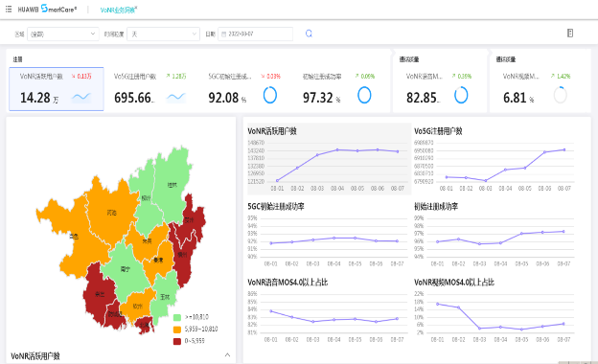Click the date input field 2022-08-07

tap(256, 34)
